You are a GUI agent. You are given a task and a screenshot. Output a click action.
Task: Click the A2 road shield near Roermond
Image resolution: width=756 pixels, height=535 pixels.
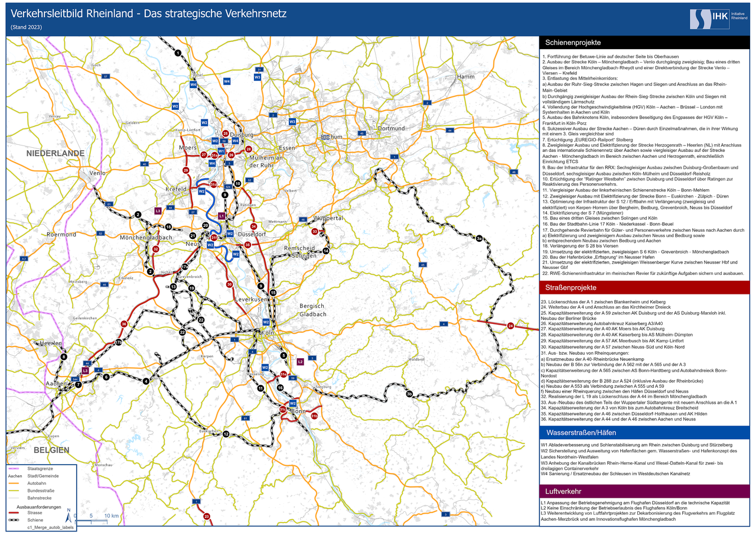point(24,259)
